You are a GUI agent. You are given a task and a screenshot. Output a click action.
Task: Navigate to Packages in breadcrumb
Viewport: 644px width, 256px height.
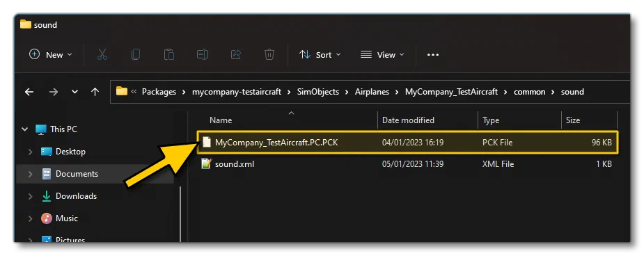(x=159, y=92)
